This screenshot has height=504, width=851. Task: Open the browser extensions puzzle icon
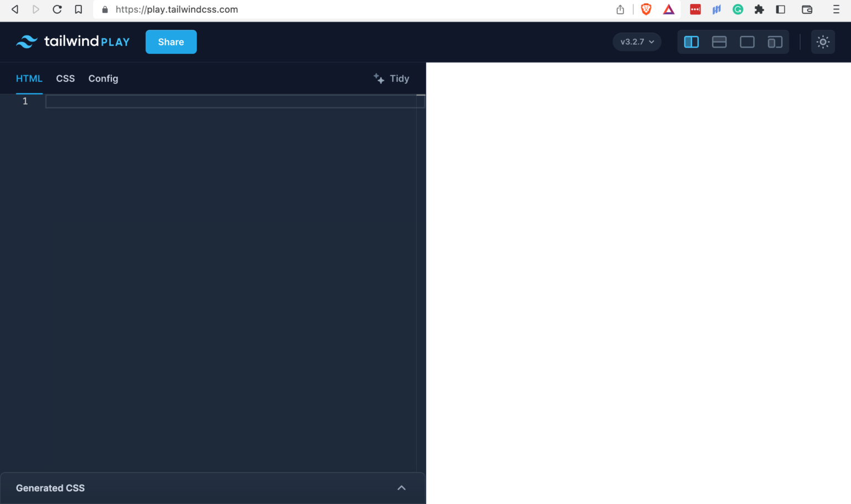pos(759,9)
